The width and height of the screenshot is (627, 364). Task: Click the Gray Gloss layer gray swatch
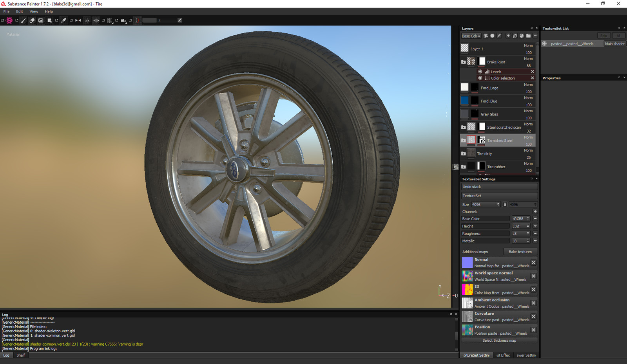(x=465, y=114)
